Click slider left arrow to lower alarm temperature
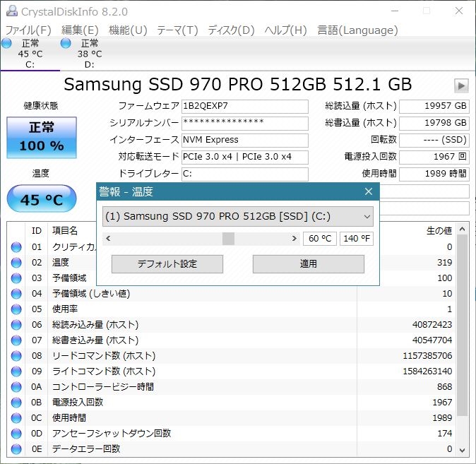 [x=108, y=239]
